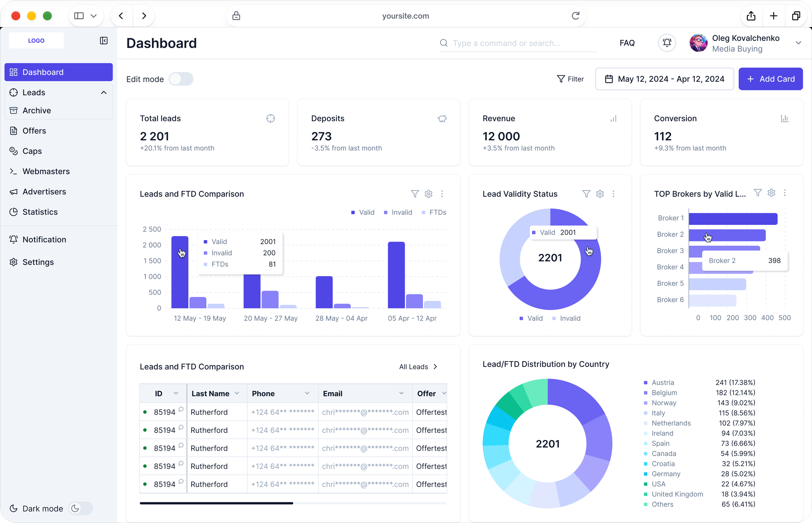Click the Conversion chart icon
The image size is (812, 523).
click(785, 119)
